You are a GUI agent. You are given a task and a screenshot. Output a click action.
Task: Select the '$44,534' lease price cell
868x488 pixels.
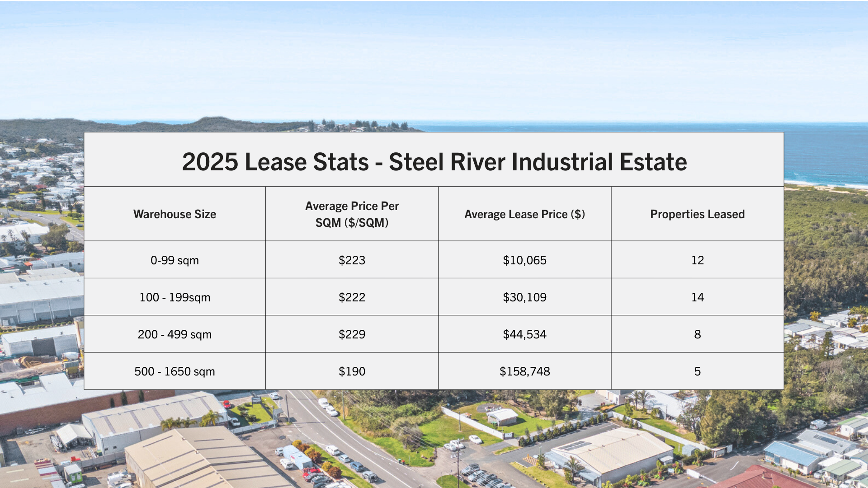524,334
